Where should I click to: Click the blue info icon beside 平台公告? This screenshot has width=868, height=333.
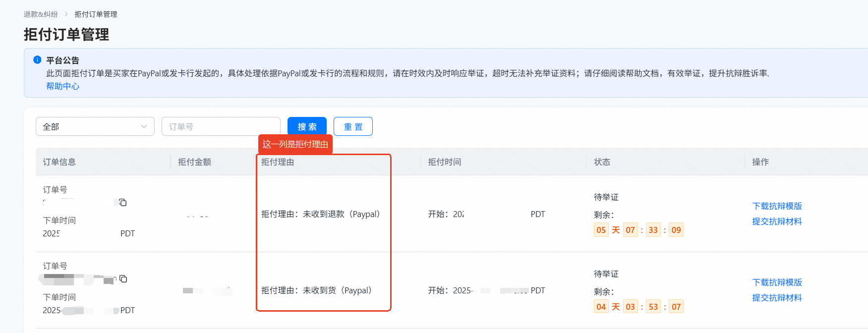(37, 60)
